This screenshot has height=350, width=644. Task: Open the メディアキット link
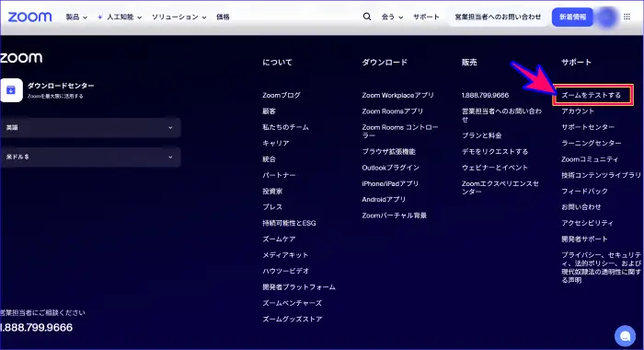(285, 255)
